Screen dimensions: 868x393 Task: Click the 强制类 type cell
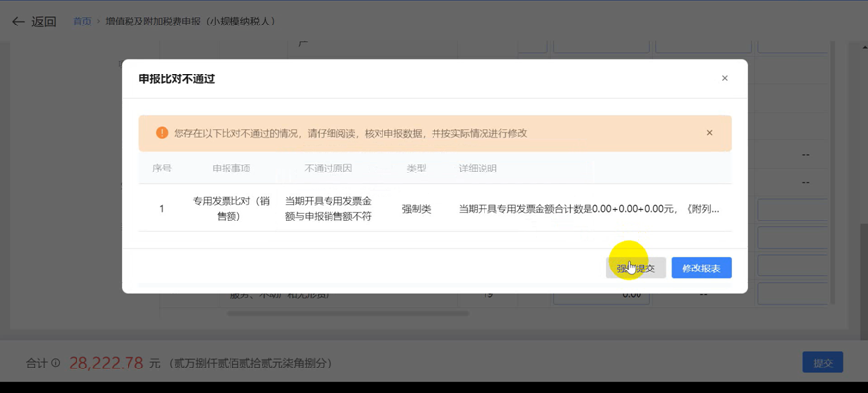coord(416,209)
